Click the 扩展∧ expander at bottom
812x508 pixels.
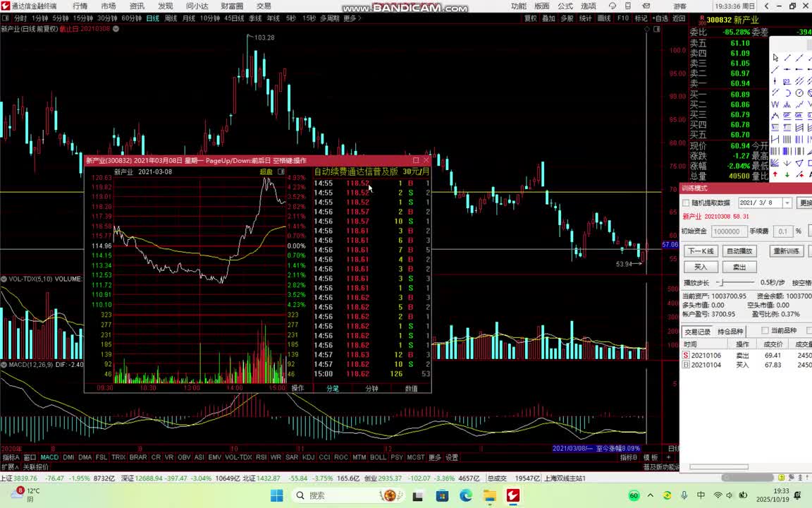click(11, 467)
